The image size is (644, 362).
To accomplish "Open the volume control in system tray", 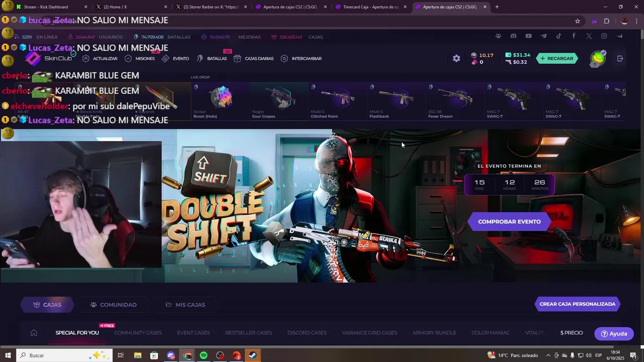I will 589,355.
